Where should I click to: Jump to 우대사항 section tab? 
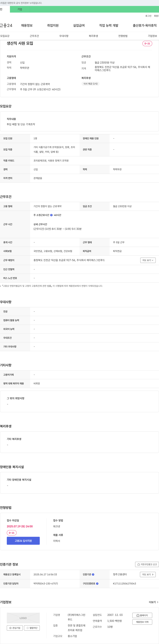[x=64, y=36]
